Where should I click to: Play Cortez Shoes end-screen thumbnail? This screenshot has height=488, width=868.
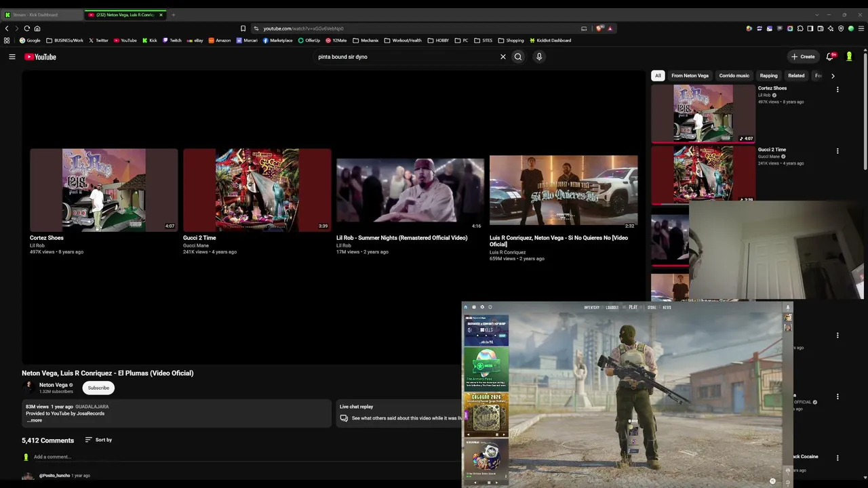coord(104,190)
